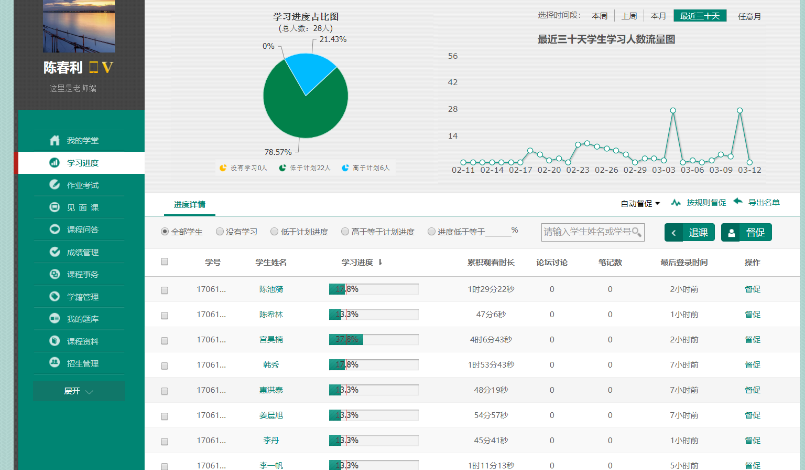Click the 我的题库 sidebar icon
This screenshot has width=805, height=470.
pyautogui.click(x=55, y=319)
